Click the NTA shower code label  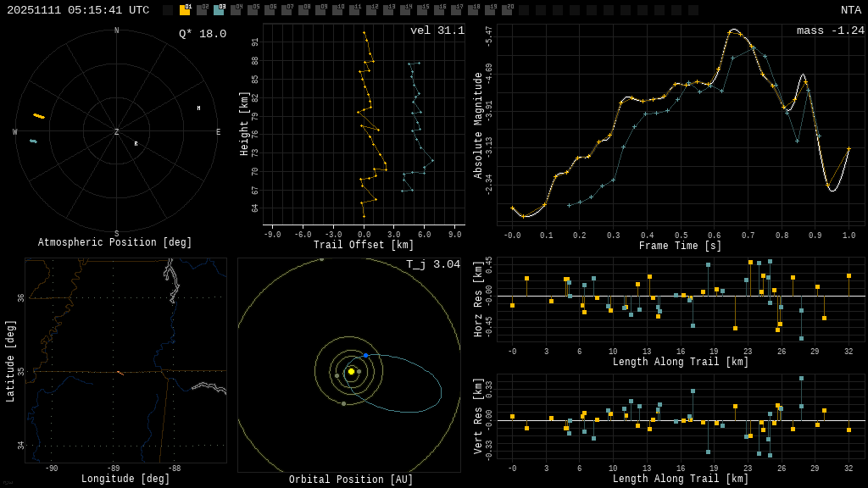(x=850, y=10)
